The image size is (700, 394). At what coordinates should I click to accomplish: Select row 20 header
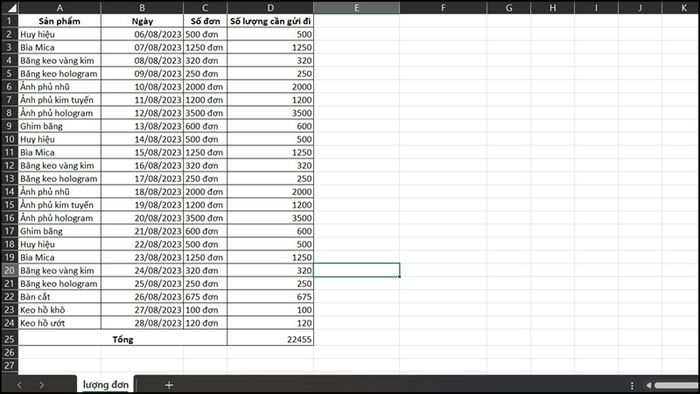pyautogui.click(x=9, y=270)
